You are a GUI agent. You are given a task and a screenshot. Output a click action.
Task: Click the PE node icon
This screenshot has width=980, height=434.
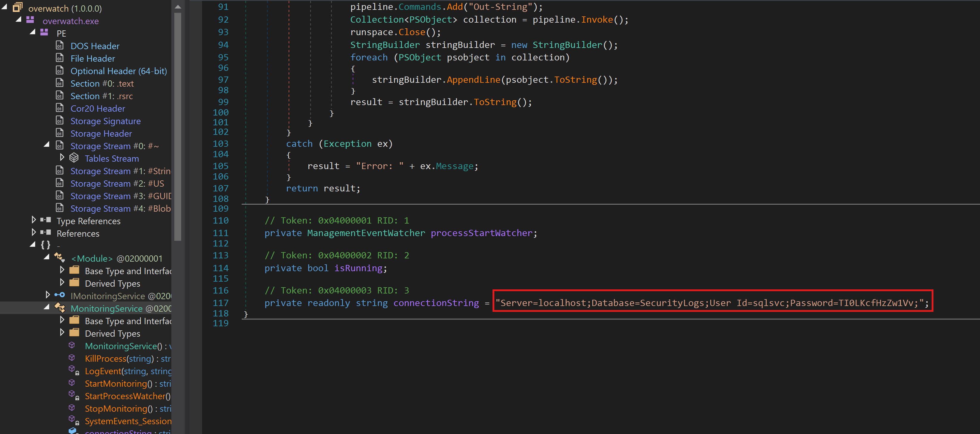(44, 32)
